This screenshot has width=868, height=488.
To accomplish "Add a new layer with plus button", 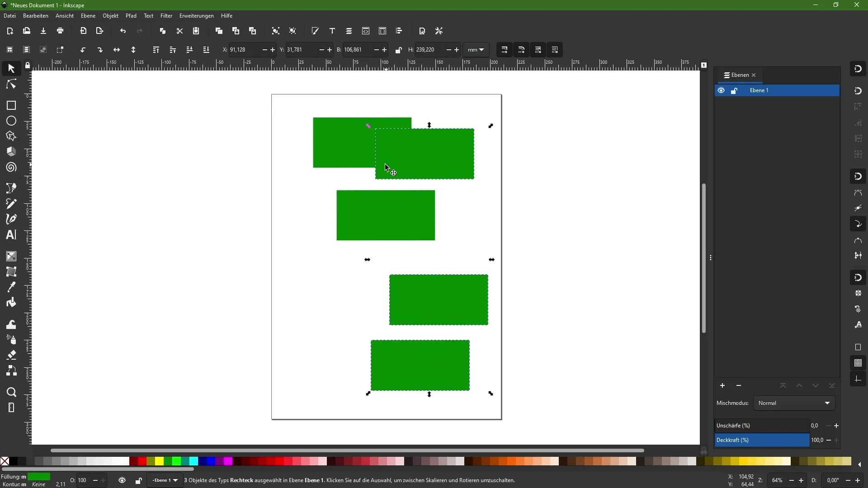I will click(x=722, y=385).
